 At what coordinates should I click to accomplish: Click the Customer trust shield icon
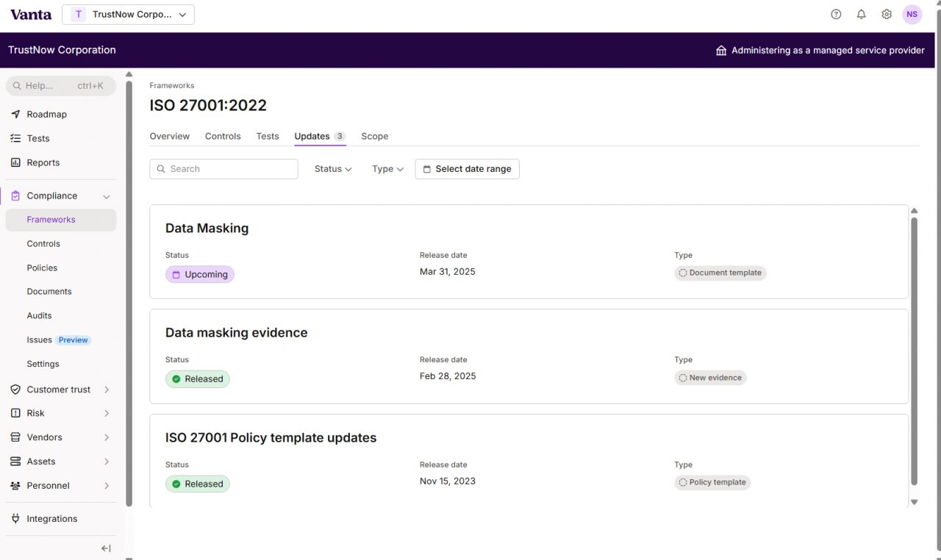pos(15,390)
